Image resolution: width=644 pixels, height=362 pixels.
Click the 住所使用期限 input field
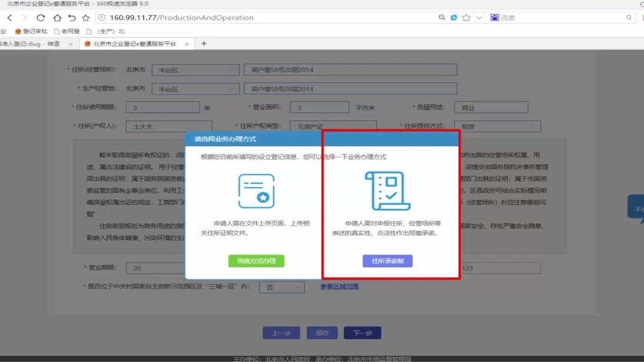click(163, 108)
